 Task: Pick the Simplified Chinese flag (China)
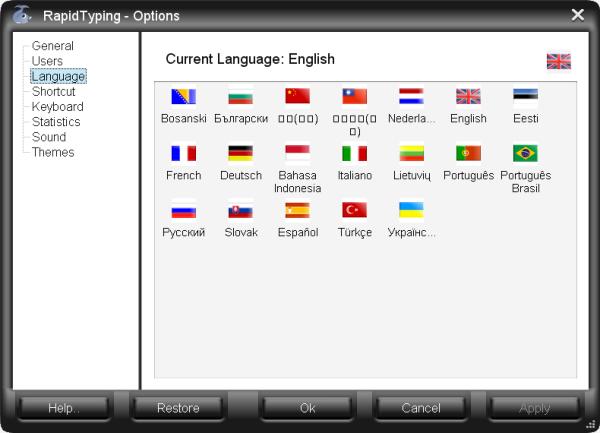(x=298, y=96)
